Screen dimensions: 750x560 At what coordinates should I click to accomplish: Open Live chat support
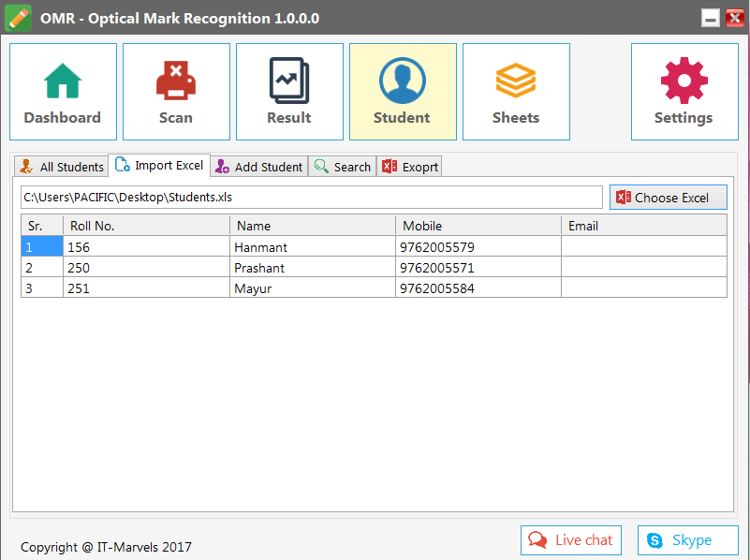[571, 540]
